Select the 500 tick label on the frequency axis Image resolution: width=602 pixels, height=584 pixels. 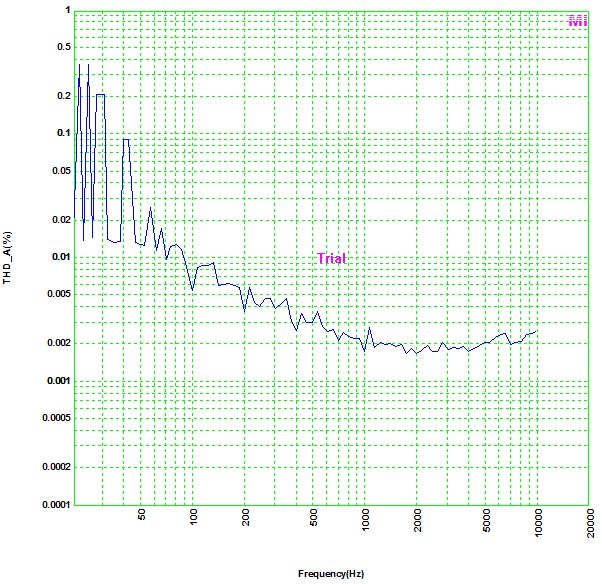point(315,519)
